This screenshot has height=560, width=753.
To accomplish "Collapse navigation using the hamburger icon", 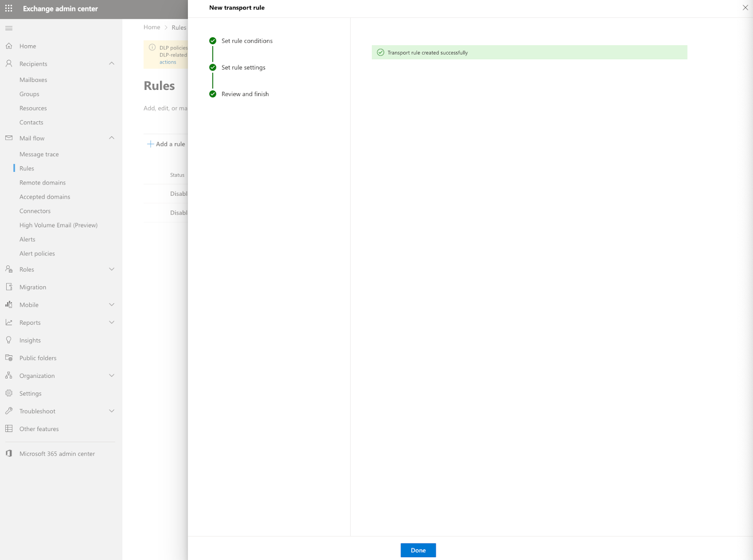I will point(8,28).
